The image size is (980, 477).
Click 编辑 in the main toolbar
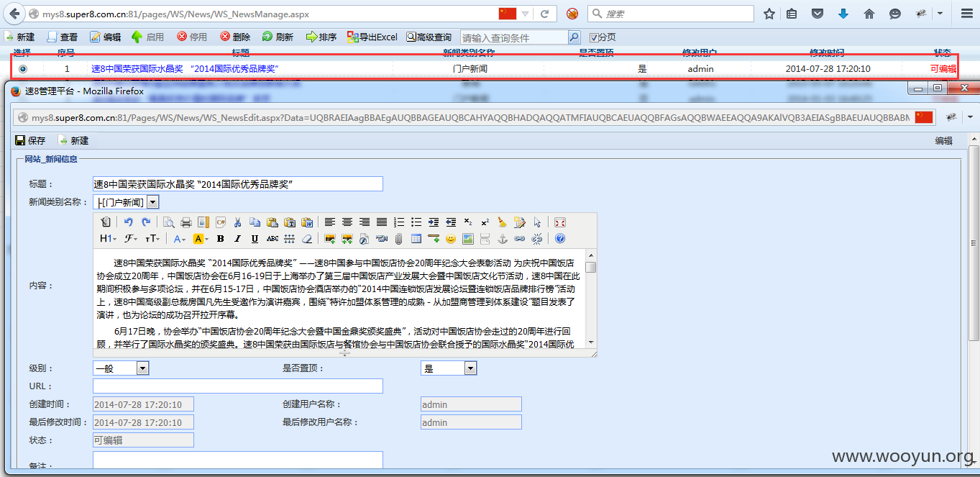point(105,37)
